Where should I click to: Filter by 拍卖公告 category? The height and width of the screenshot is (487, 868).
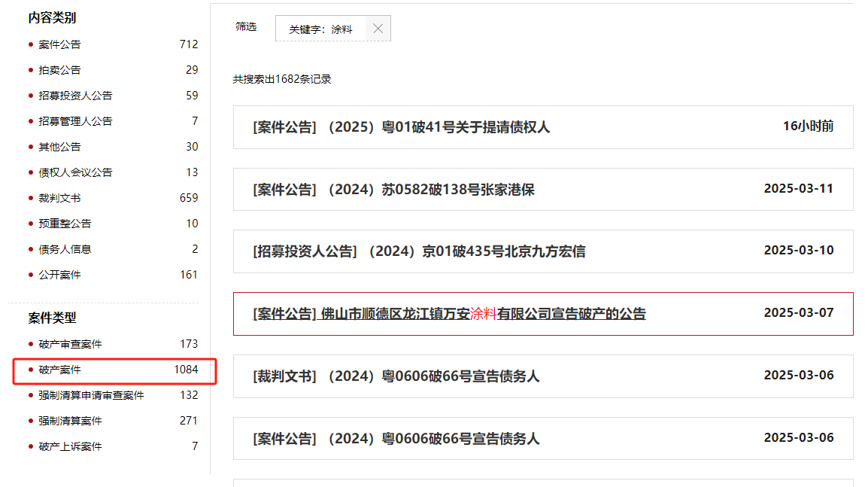[59, 70]
